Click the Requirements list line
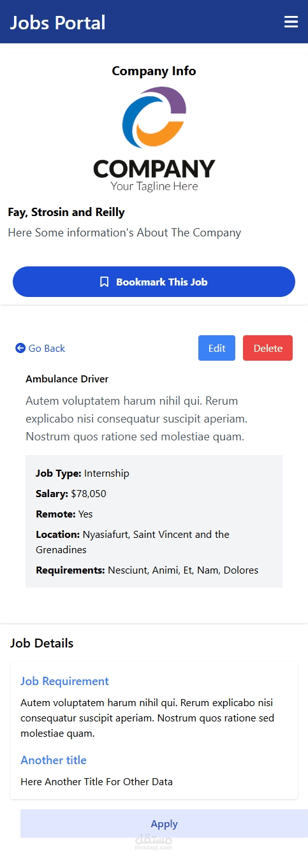This screenshot has width=308, height=868. coord(147,570)
